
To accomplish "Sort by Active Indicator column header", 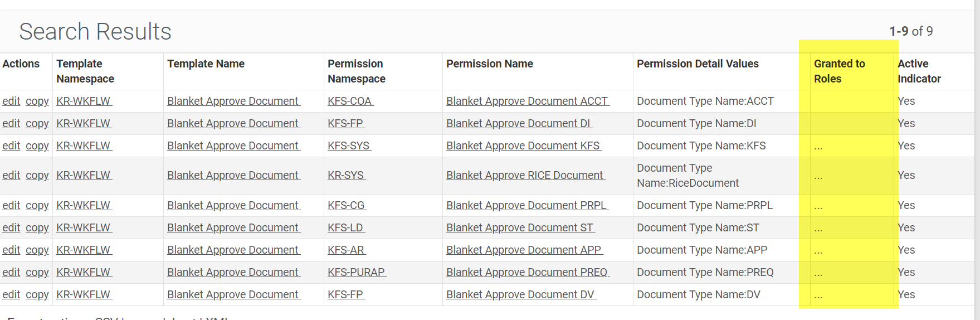I will pyautogui.click(x=919, y=71).
